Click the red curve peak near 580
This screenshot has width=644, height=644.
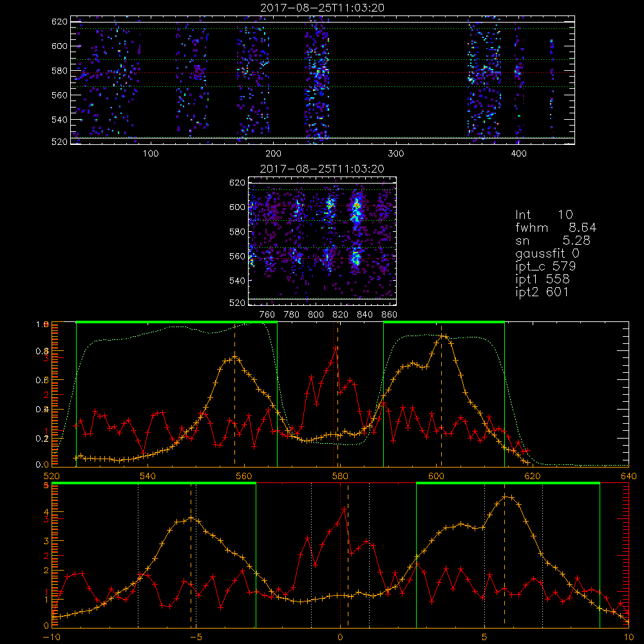click(x=336, y=348)
